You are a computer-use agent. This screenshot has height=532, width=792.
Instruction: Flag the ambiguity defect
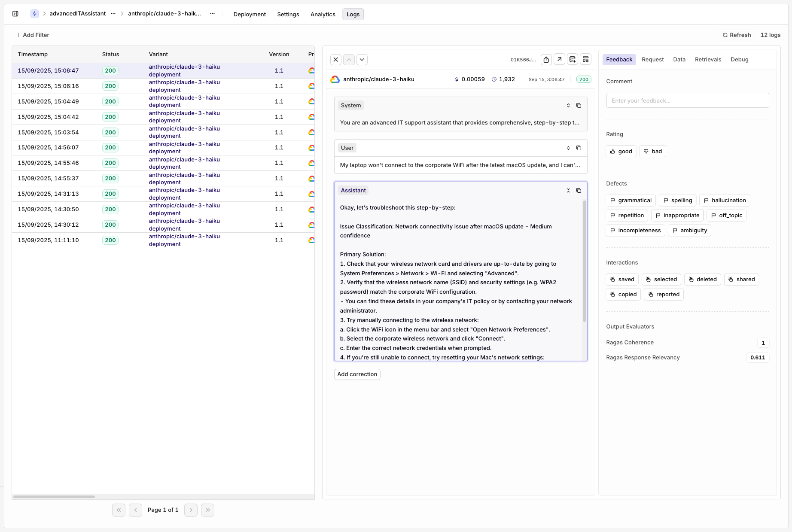(690, 231)
